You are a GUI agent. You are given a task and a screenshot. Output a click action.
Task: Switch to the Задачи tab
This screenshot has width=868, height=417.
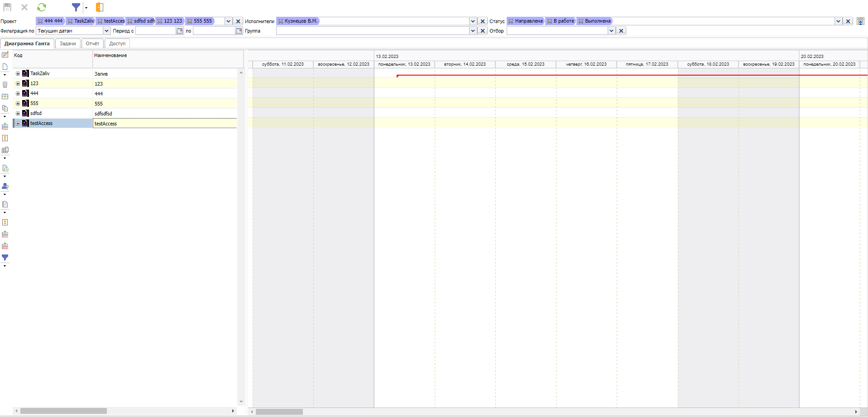68,43
